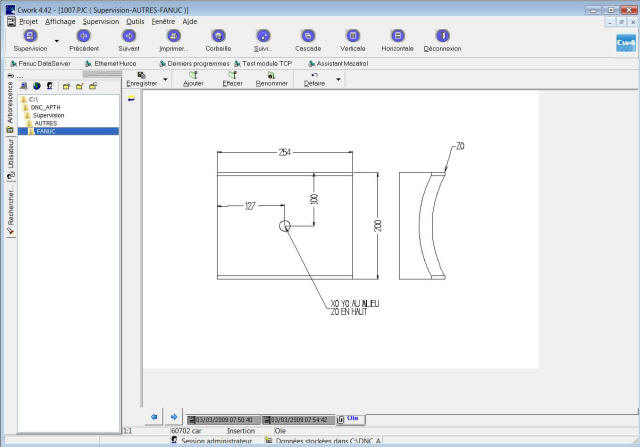
Task: Click the Renommer icon
Action: coord(271,76)
